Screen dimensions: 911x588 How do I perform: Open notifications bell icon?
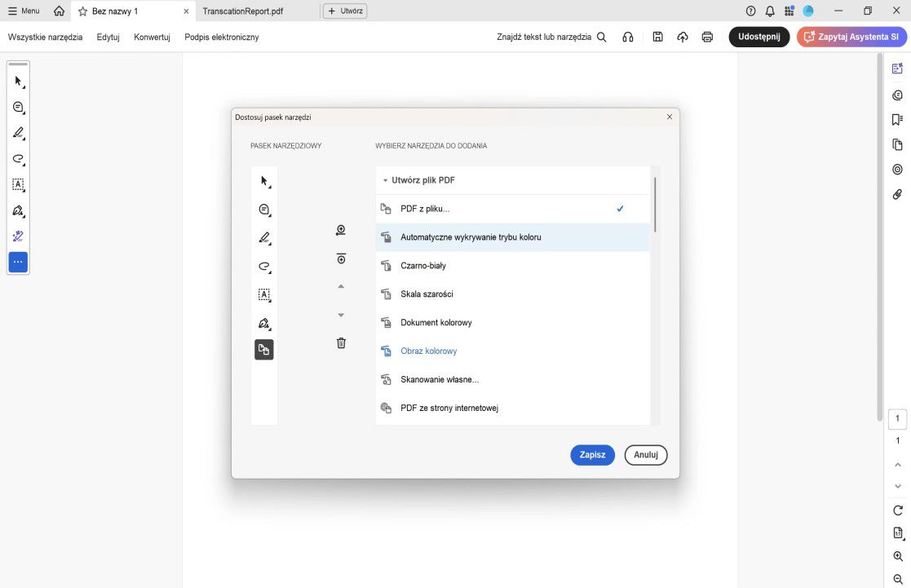click(770, 11)
